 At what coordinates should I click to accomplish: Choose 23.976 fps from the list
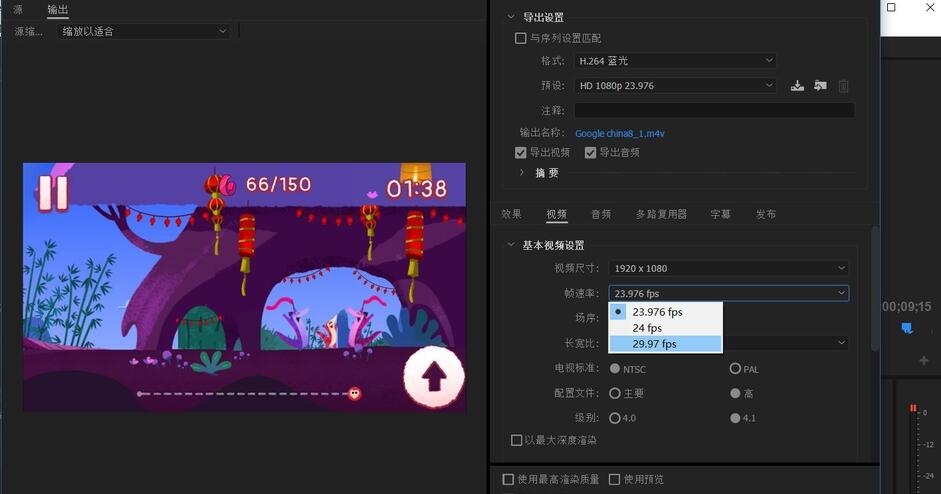(666, 312)
